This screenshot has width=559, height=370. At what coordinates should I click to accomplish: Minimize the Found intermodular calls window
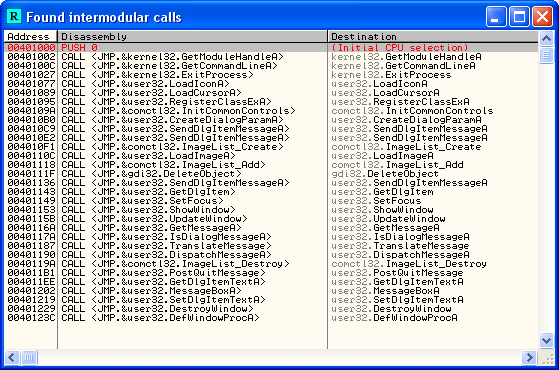coord(496,17)
